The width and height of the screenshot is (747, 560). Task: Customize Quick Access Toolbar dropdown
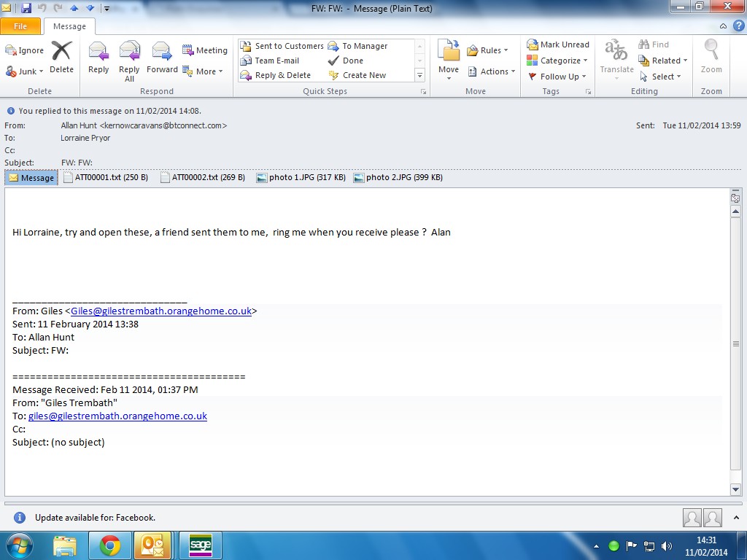tap(107, 9)
